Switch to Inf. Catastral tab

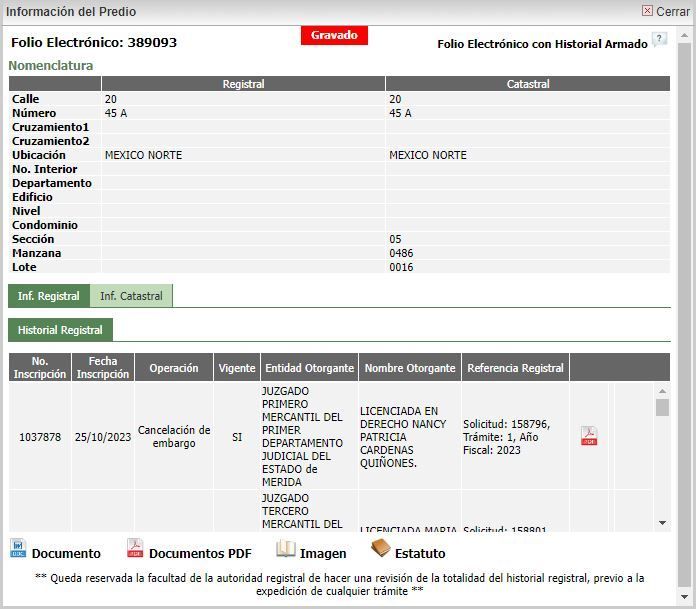click(x=131, y=296)
